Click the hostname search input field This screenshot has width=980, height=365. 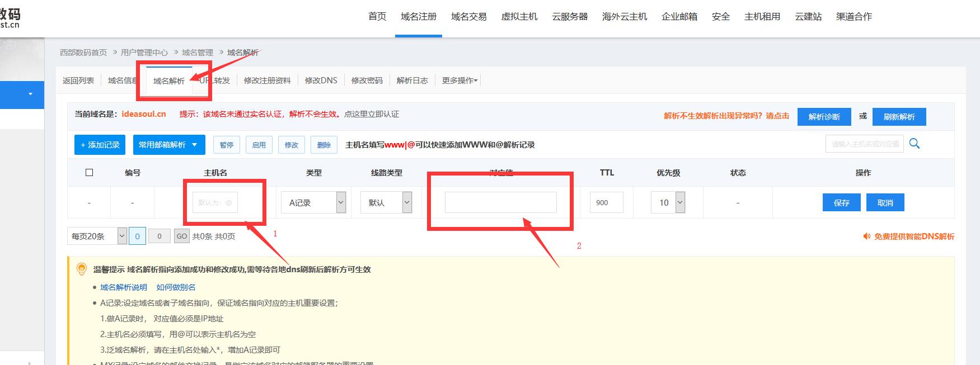tap(865, 144)
